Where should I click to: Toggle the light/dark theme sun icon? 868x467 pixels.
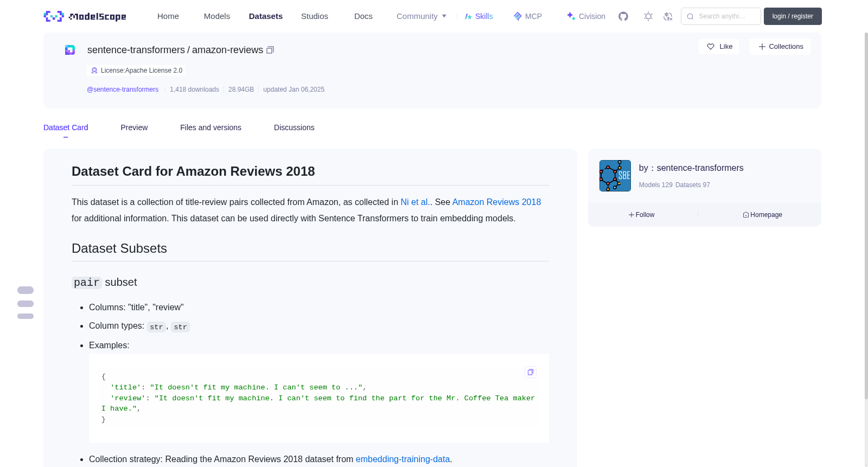pos(648,16)
